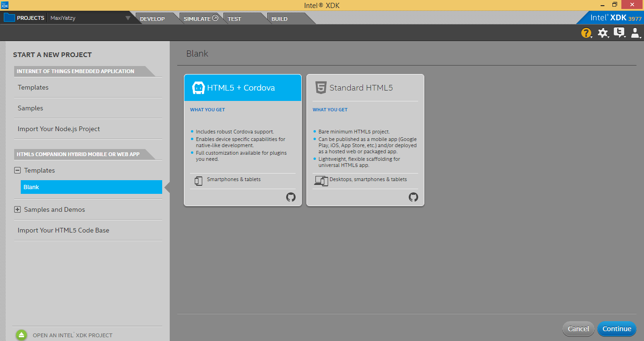Image resolution: width=644 pixels, height=341 pixels.
Task: Click the desktops and smartphones device icon
Action: pyautogui.click(x=321, y=181)
